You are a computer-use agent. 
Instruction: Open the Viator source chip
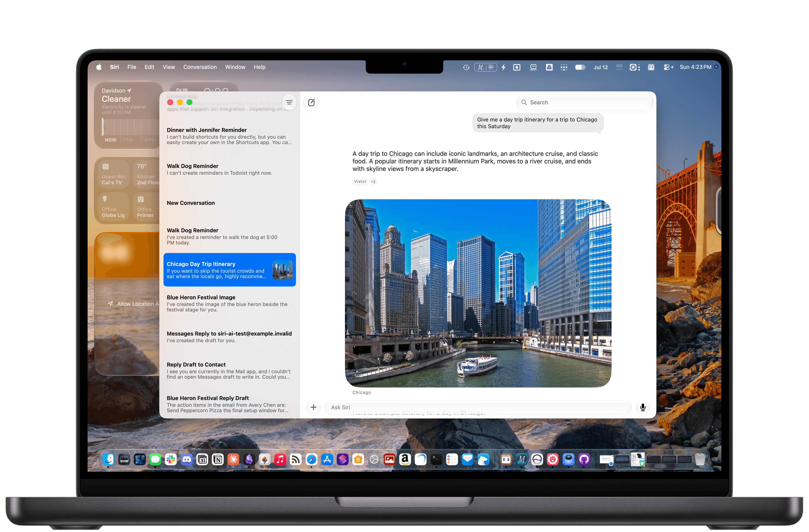tap(360, 181)
